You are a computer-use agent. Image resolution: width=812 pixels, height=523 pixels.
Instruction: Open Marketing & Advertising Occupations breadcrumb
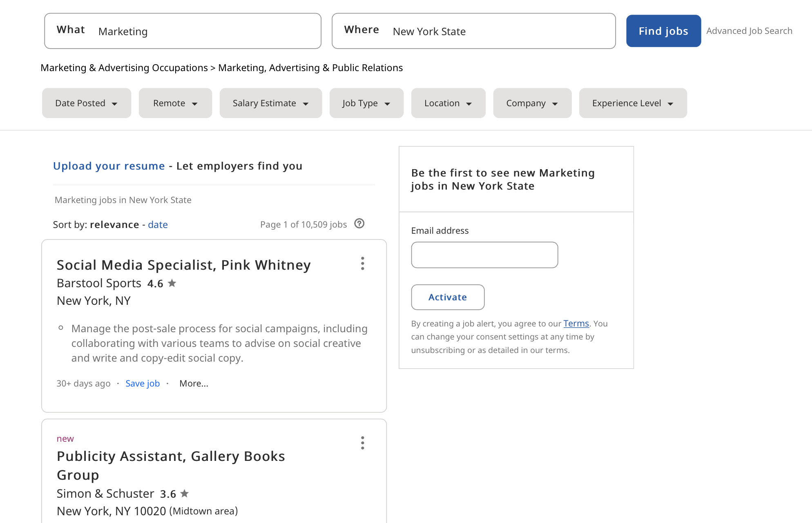124,68
